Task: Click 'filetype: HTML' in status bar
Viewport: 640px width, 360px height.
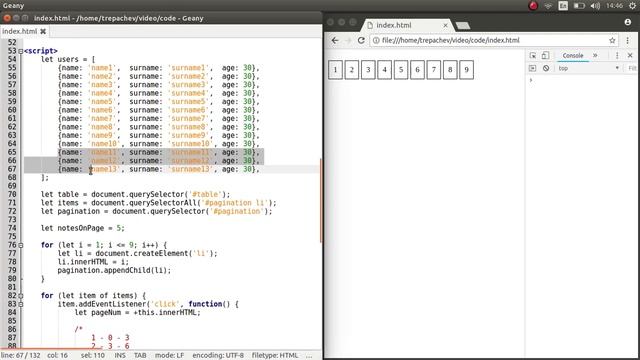Action: click(275, 355)
